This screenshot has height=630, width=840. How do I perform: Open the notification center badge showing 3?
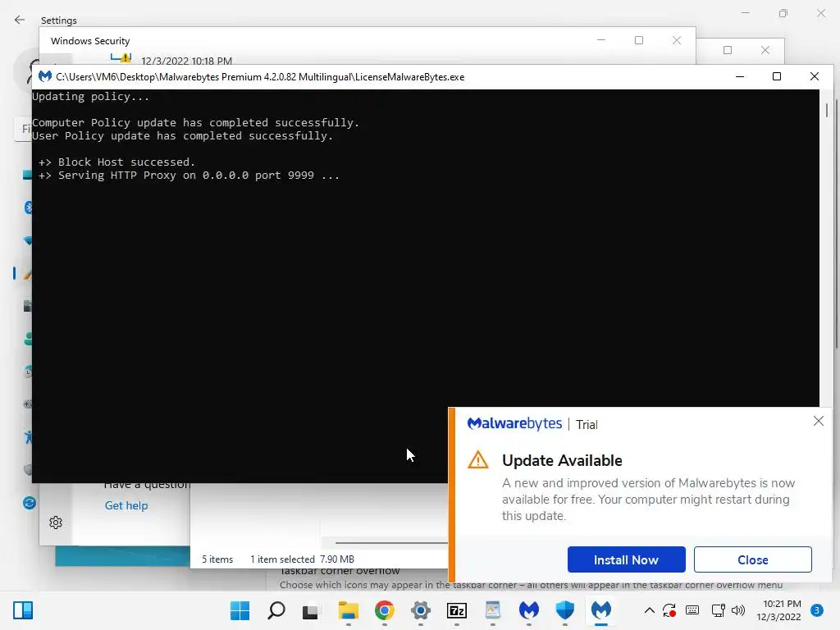click(x=817, y=610)
